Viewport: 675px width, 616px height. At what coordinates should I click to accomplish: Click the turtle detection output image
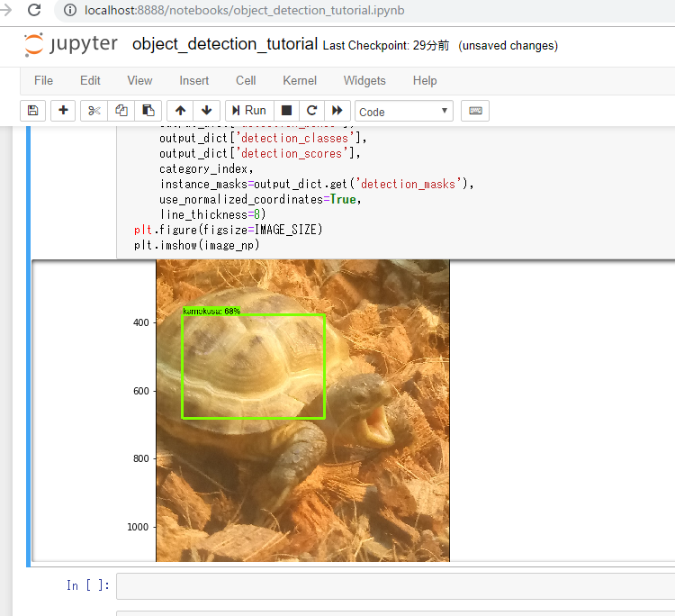coord(302,411)
